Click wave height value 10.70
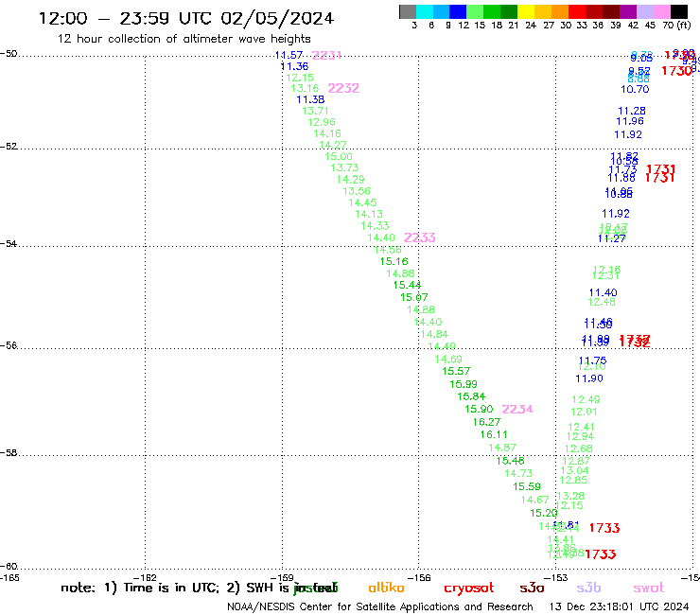This screenshot has width=700, height=615. pos(635,89)
